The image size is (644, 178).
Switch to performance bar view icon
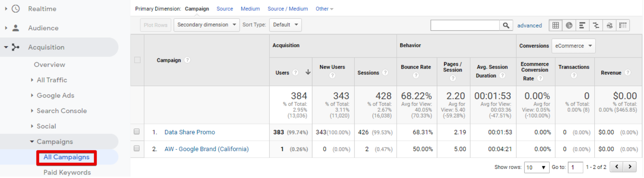click(x=582, y=25)
